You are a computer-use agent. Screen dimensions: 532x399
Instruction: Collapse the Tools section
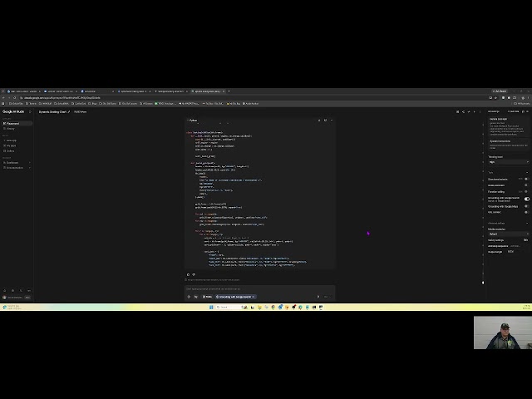point(527,172)
